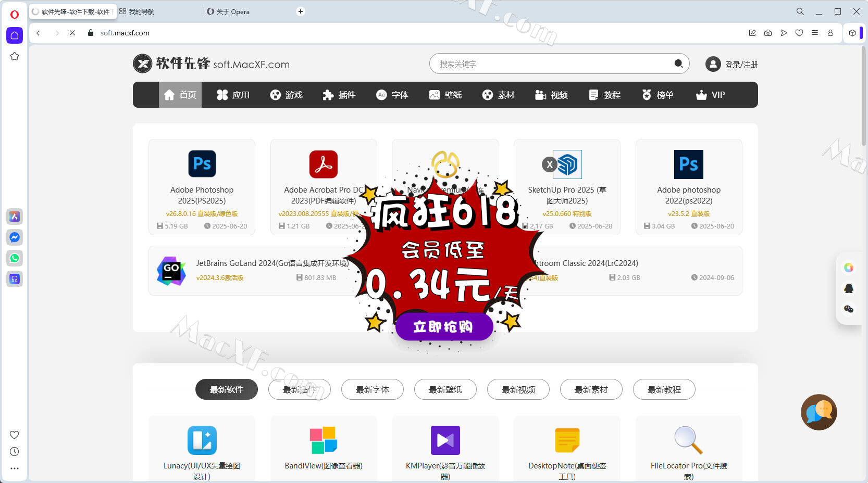Click the tab search magnifier icon

(800, 11)
